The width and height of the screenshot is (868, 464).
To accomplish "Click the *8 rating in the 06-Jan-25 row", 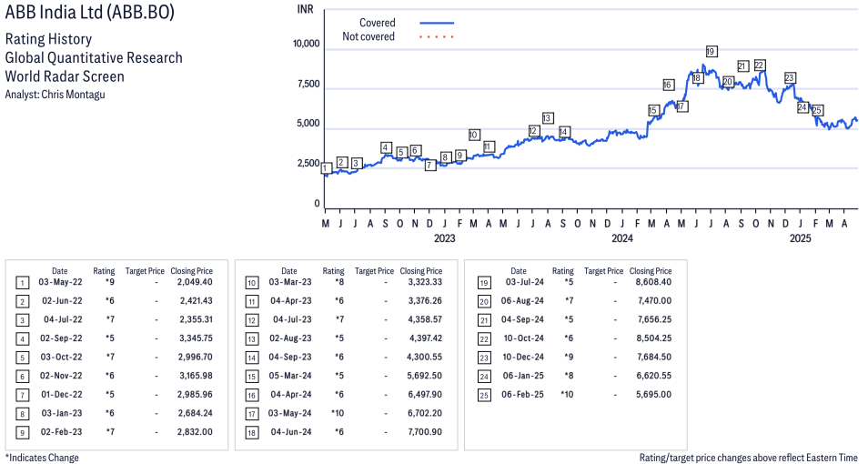I will point(569,376).
